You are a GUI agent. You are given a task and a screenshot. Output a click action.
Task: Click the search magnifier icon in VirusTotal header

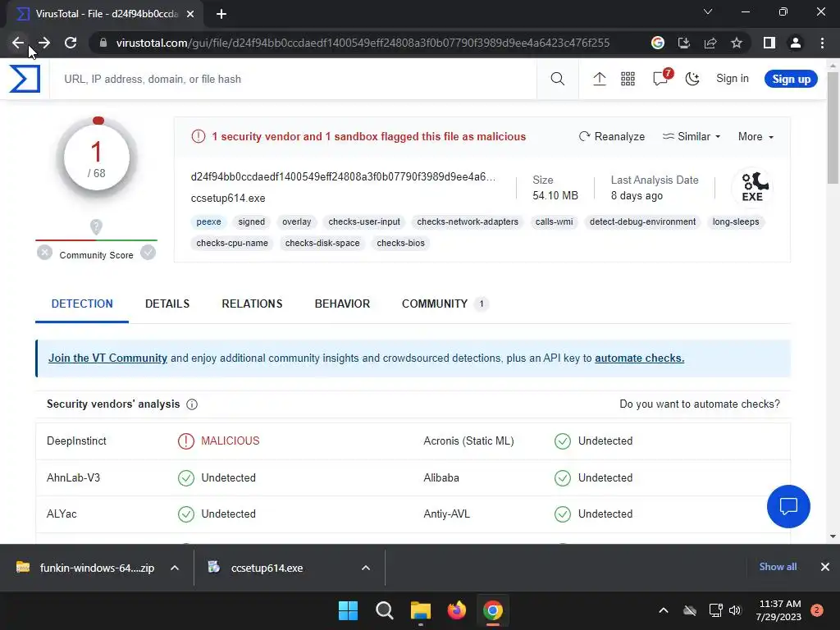tap(557, 79)
